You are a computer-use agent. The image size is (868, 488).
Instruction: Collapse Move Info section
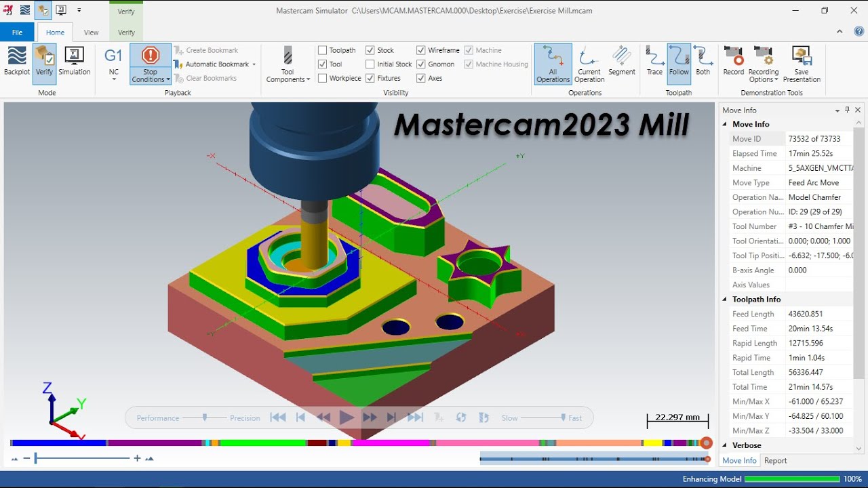click(x=725, y=124)
